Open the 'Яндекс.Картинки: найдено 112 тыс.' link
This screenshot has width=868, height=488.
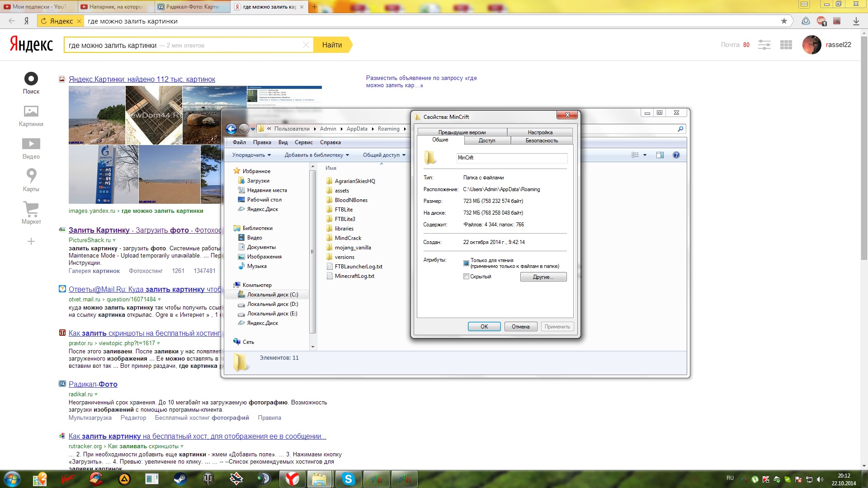point(142,80)
